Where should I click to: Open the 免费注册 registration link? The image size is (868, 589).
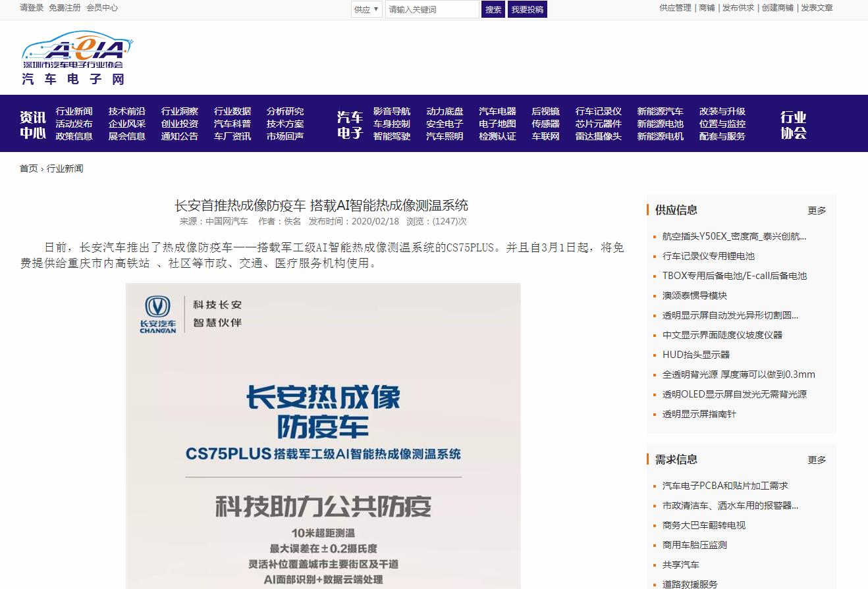click(x=65, y=8)
